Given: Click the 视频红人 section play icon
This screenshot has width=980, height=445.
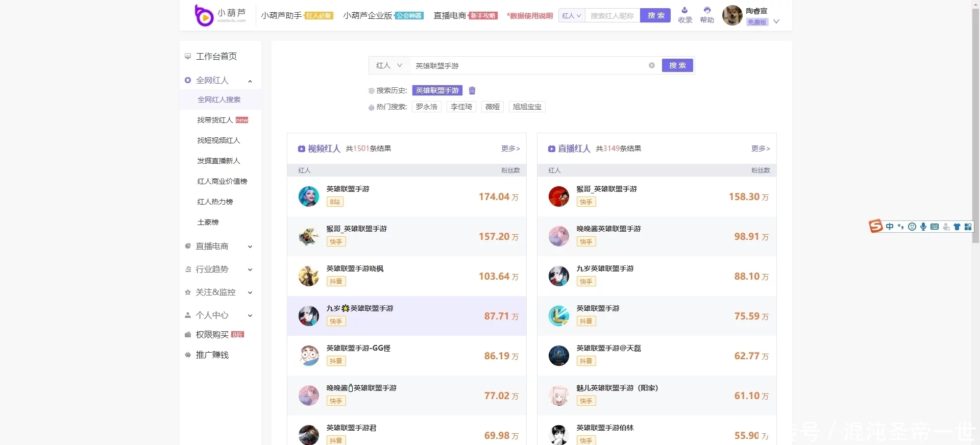Looking at the screenshot, I should pyautogui.click(x=302, y=149).
